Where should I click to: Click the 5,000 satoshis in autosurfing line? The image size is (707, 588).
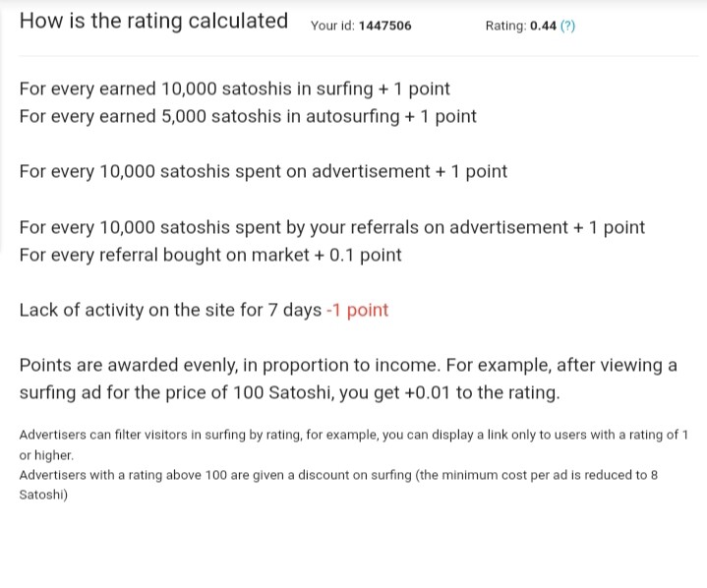[248, 116]
